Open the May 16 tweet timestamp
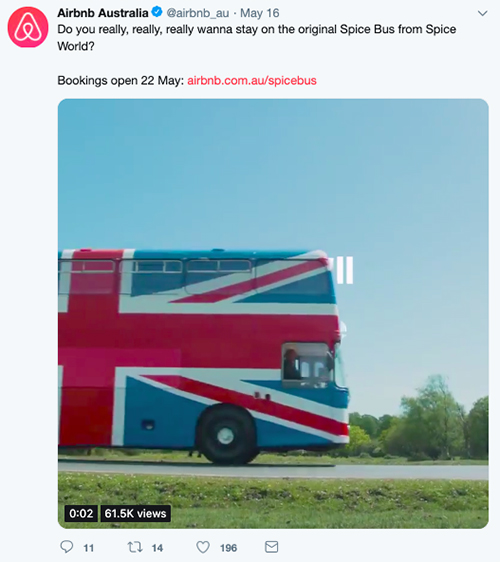This screenshot has width=500, height=562. (259, 13)
